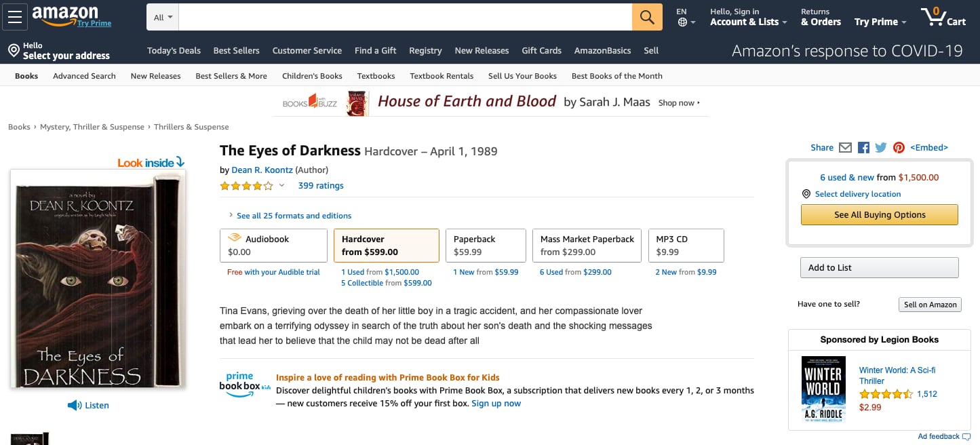Click See All Buying Options button
The image size is (980, 445).
[879, 214]
